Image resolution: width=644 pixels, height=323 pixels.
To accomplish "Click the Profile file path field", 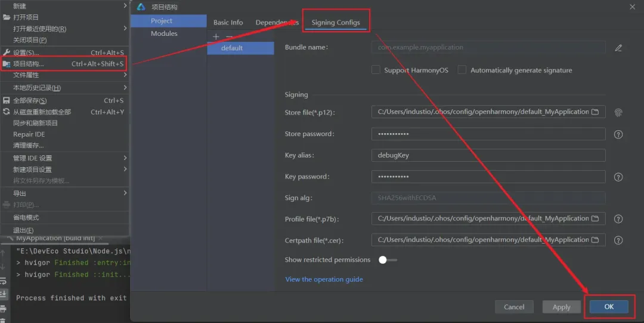I will pyautogui.click(x=488, y=219).
